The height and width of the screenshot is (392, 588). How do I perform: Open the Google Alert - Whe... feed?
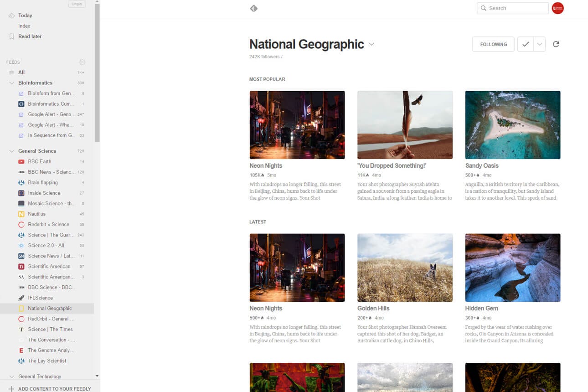(x=51, y=125)
